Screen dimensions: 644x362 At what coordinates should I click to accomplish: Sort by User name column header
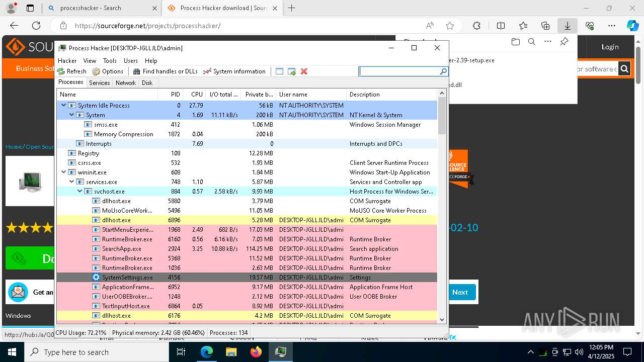[311, 94]
